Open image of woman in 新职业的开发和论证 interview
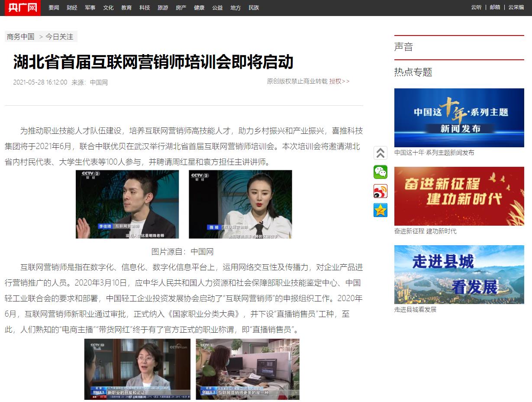Image resolution: width=532 pixels, height=402 pixels. pyautogui.click(x=137, y=369)
